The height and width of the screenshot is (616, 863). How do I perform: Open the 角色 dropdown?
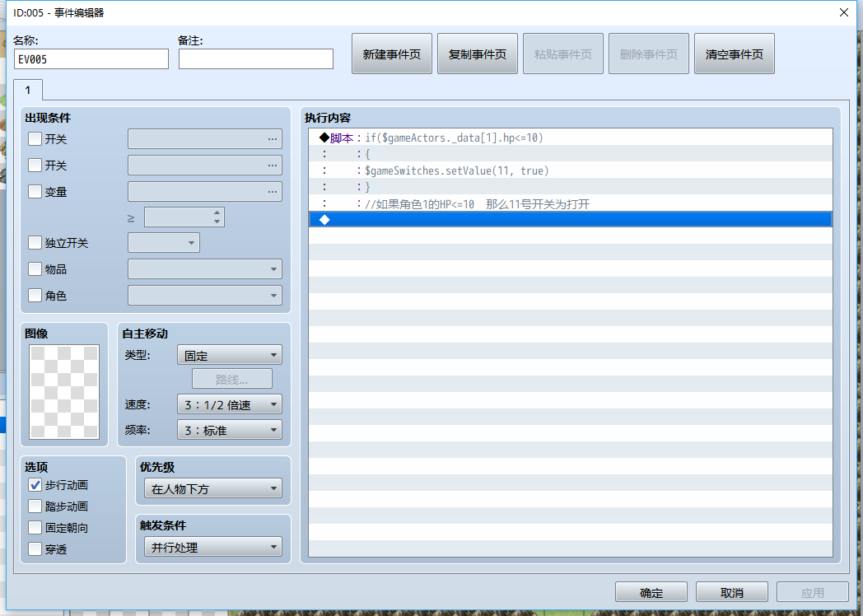tap(205, 296)
